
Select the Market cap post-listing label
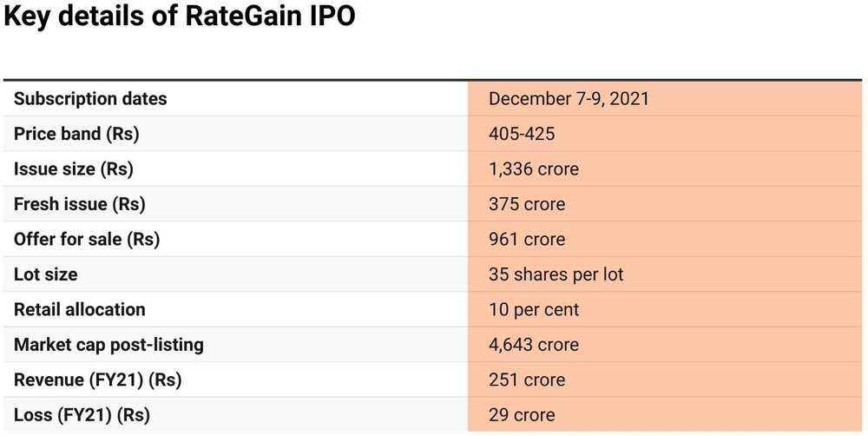tap(108, 345)
